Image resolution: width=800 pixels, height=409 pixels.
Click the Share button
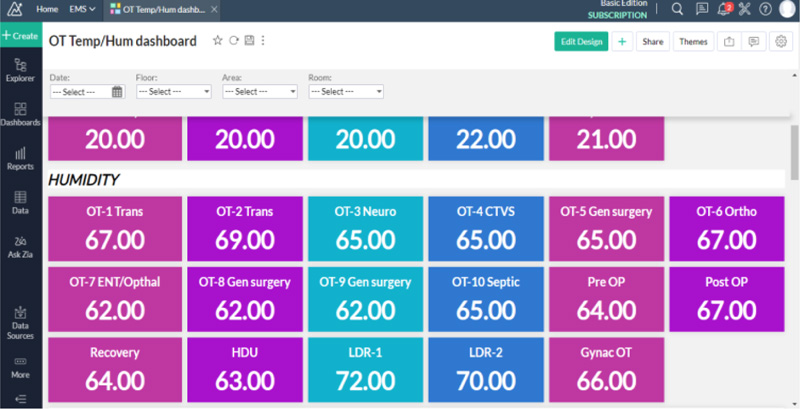(x=652, y=41)
